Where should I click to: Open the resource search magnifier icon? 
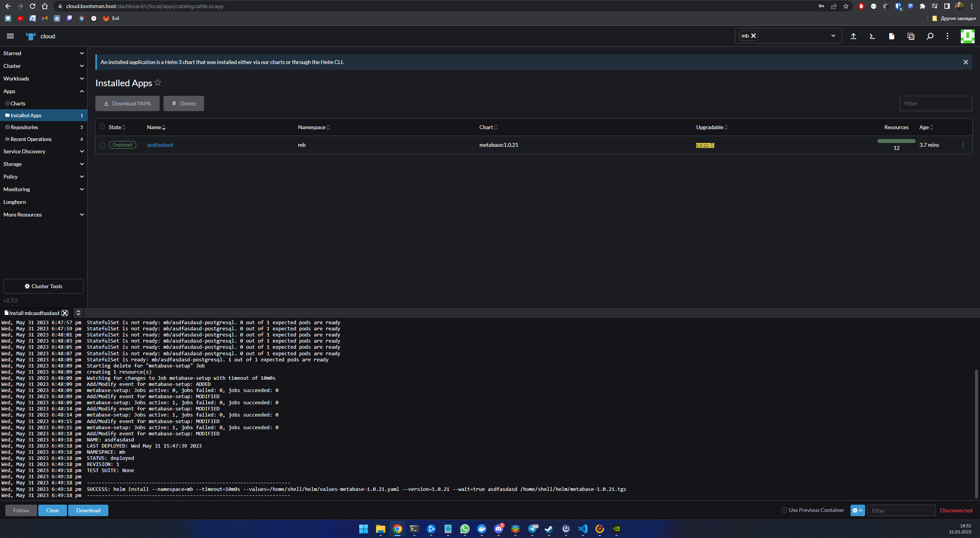click(930, 36)
